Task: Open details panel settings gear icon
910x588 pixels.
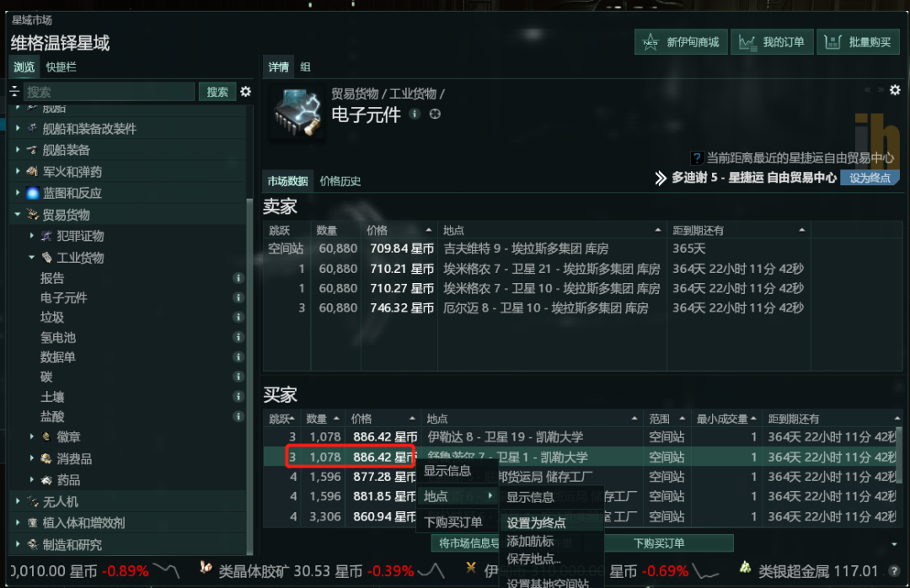Action: point(895,90)
